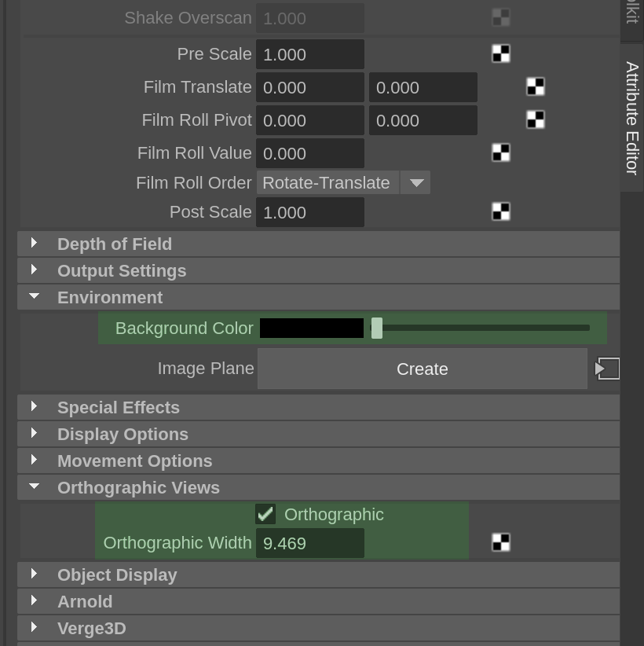Click the second Film Roll Pivot field

423,120
